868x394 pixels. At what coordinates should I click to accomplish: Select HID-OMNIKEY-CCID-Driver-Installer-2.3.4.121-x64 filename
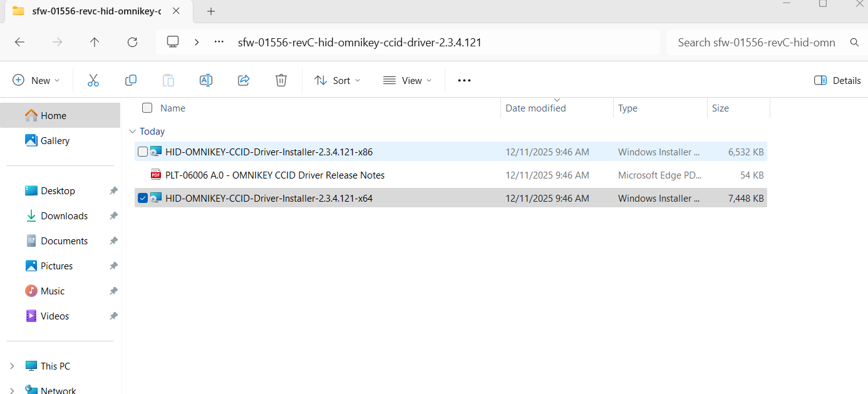pyautogui.click(x=269, y=198)
